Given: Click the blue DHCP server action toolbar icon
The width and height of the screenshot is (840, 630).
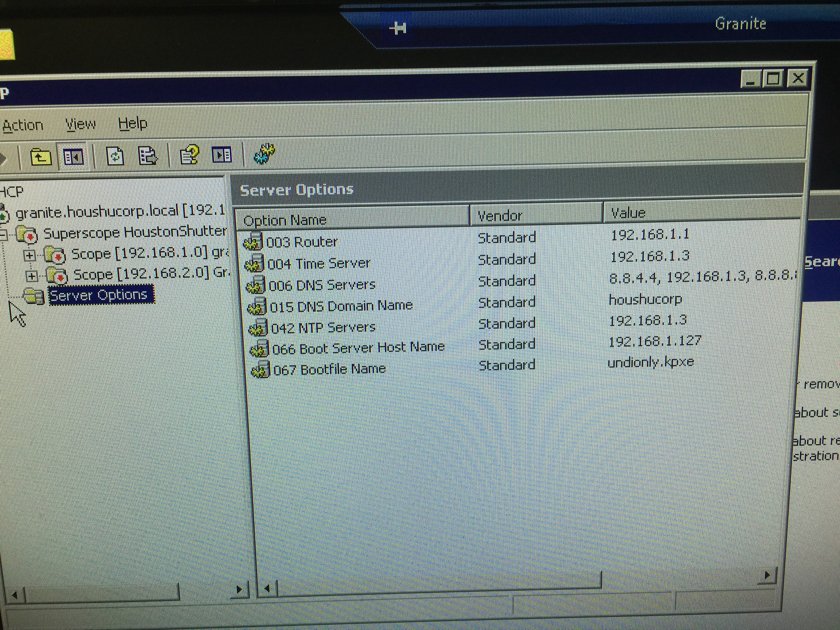Looking at the screenshot, I should coord(264,154).
